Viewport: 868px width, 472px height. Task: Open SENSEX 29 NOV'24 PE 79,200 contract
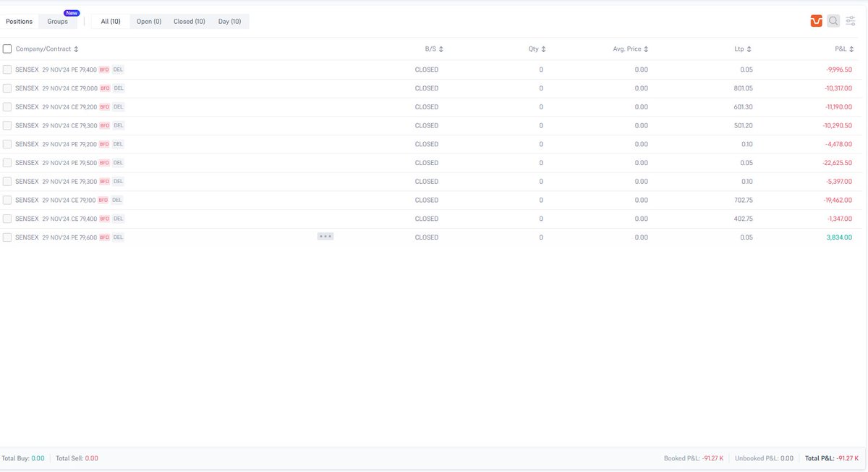coord(56,144)
